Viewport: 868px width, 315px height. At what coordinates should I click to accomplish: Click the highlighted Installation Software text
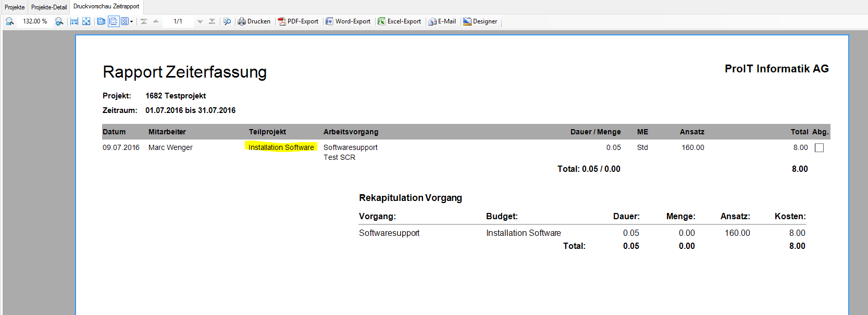pyautogui.click(x=281, y=147)
